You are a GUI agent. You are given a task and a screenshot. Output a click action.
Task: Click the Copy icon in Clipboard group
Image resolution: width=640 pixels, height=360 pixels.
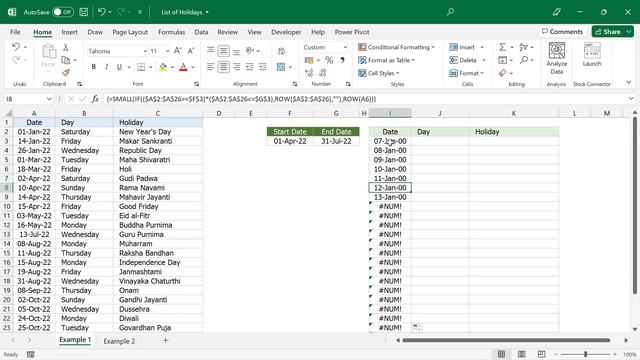[x=65, y=60]
